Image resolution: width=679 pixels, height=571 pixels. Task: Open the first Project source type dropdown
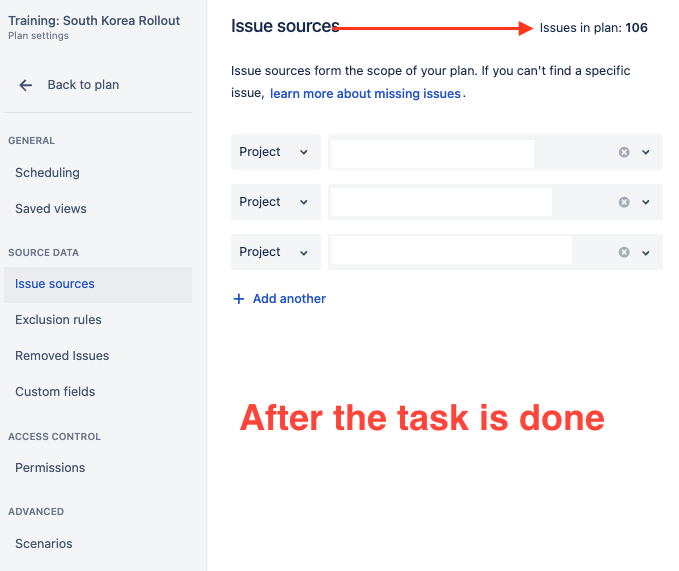pyautogui.click(x=276, y=152)
